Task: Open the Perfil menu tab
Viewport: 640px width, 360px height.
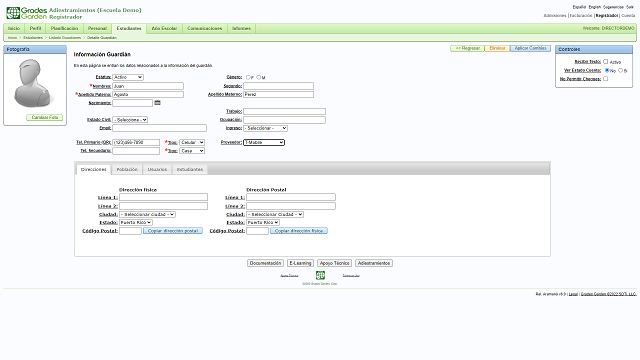Action: [36, 29]
